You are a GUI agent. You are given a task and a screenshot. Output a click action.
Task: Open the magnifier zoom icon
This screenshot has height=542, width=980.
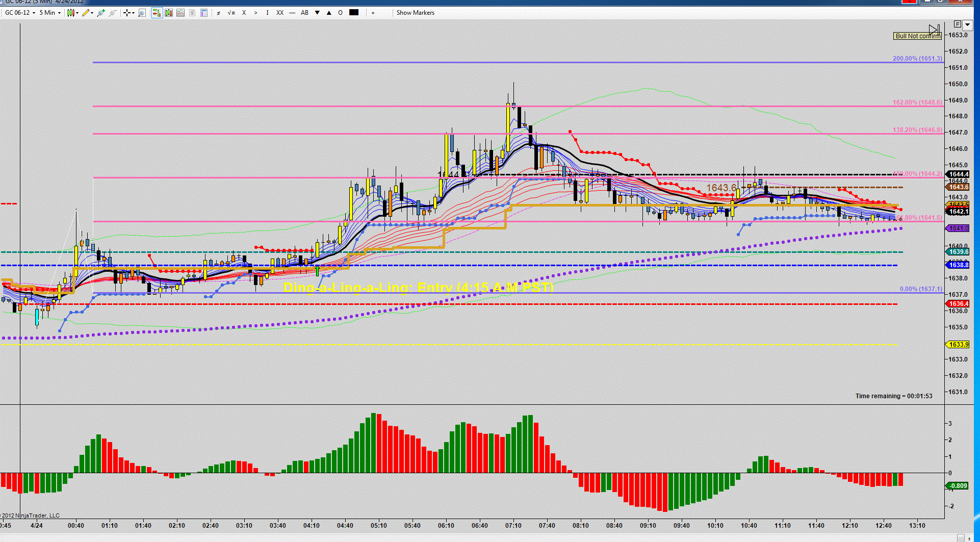coord(142,13)
